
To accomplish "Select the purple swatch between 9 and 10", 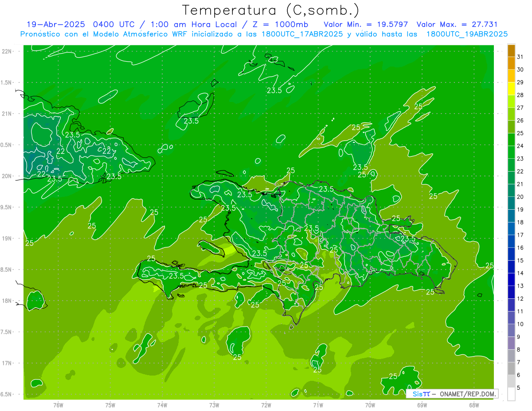I will 511,331.
